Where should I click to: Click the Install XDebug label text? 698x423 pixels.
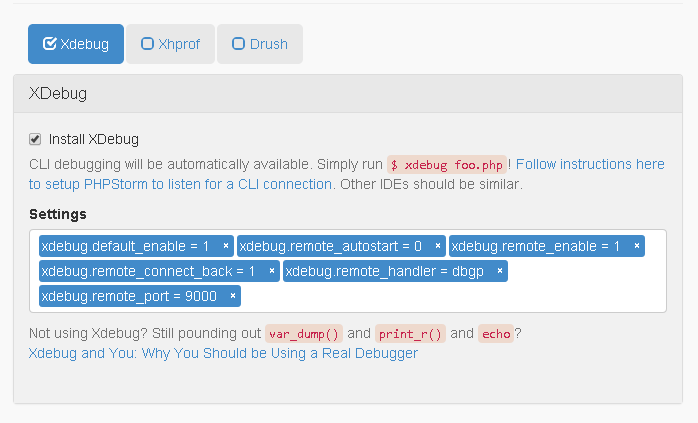pyautogui.click(x=94, y=139)
